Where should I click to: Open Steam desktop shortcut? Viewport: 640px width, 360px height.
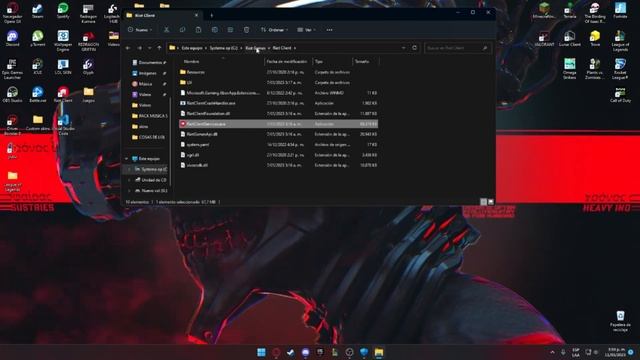tap(38, 11)
